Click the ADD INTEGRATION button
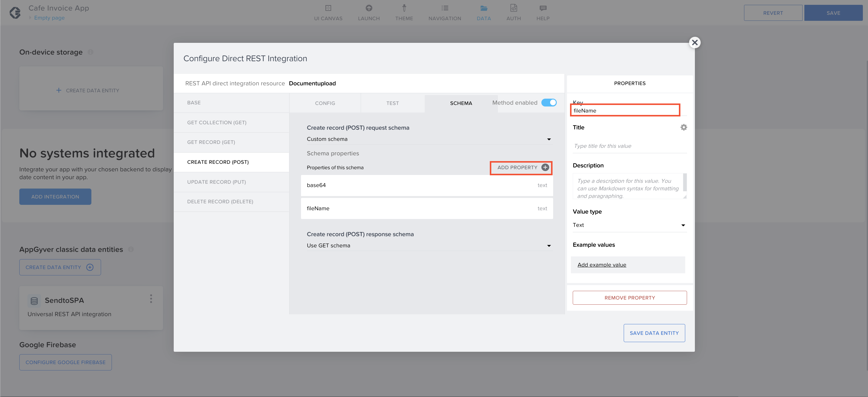868x397 pixels. pyautogui.click(x=55, y=196)
